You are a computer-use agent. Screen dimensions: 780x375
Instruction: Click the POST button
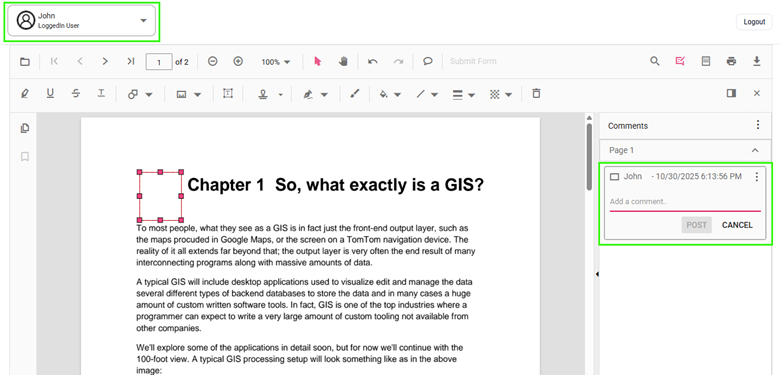pos(696,225)
